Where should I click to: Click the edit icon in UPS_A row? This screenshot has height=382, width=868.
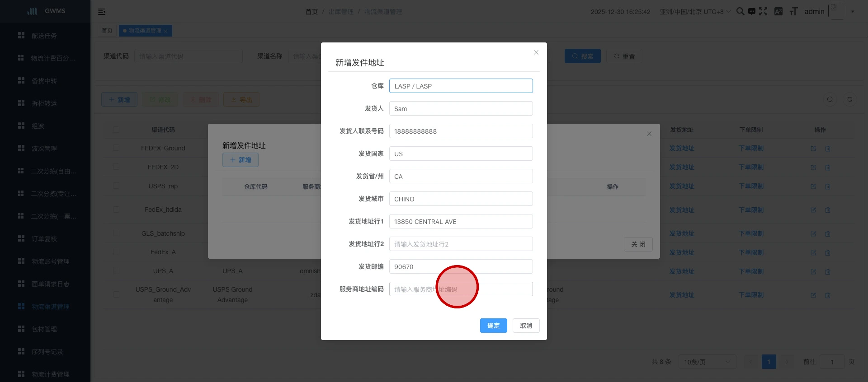(813, 272)
